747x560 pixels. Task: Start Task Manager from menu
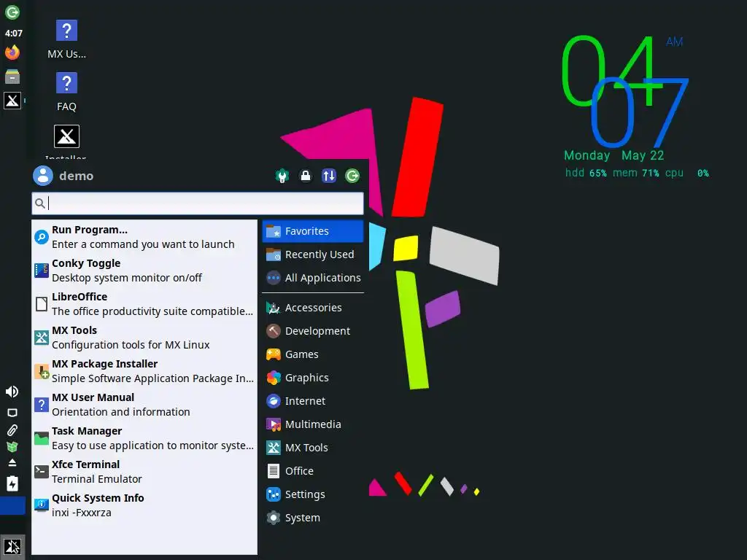(x=144, y=438)
